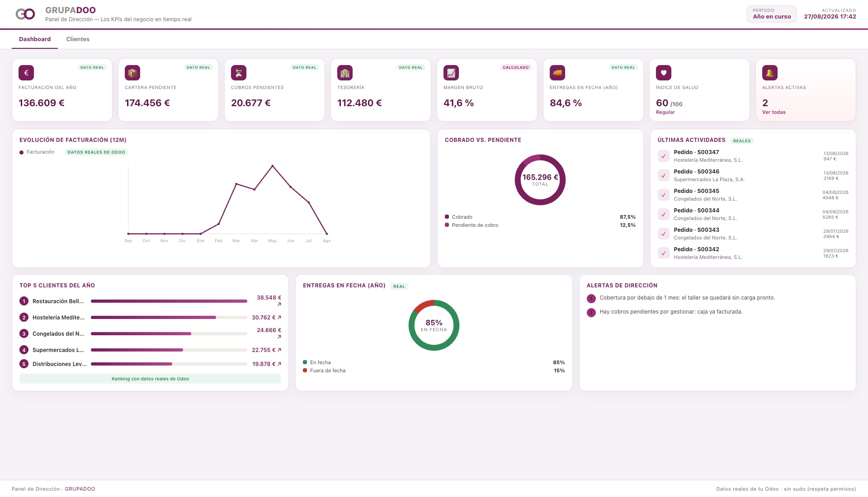Open the Período selector Año en curso

771,14
